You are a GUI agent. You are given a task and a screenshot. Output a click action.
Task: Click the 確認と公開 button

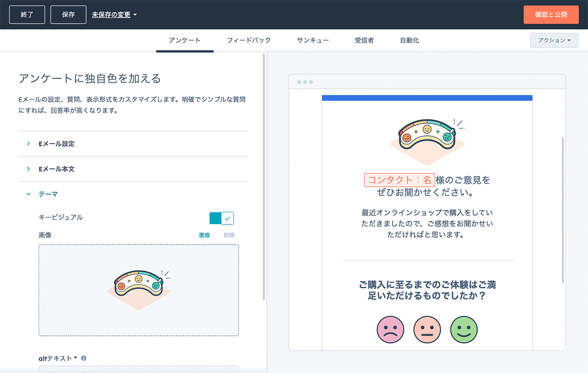click(551, 15)
